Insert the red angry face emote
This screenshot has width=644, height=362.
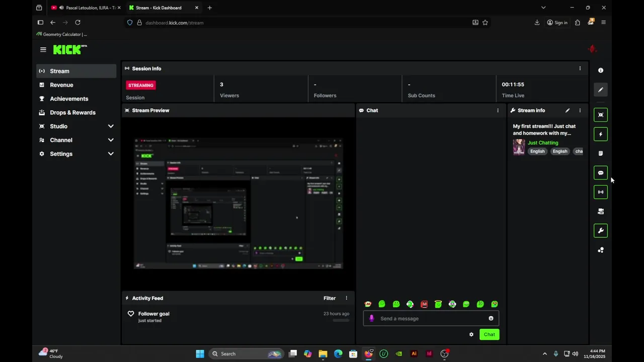click(424, 304)
